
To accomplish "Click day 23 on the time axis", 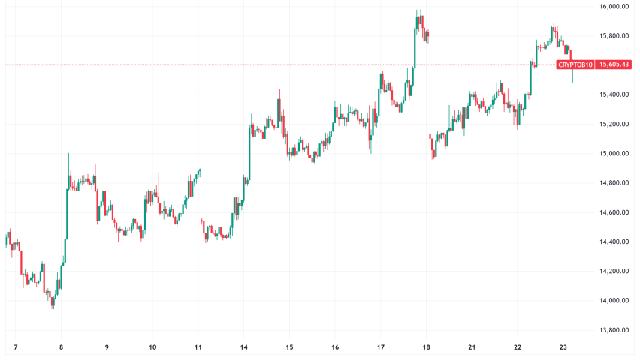I will coord(564,348).
